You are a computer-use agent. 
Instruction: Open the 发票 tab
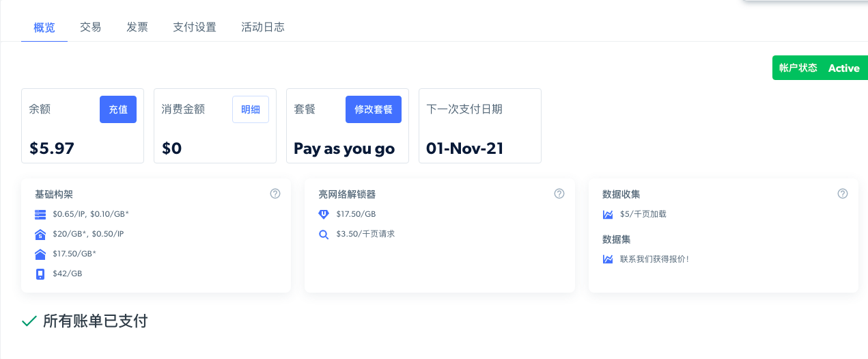[x=137, y=27]
